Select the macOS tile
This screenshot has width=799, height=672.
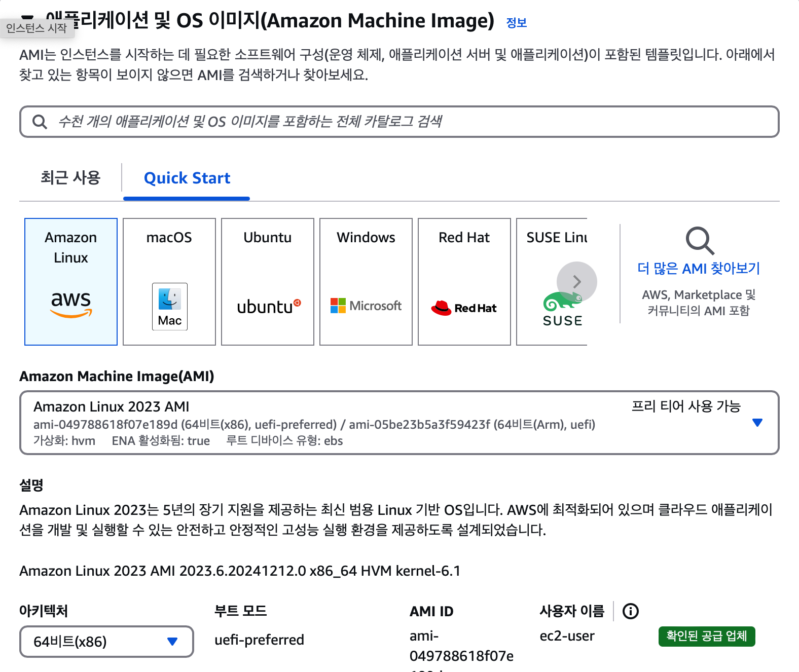click(x=169, y=282)
